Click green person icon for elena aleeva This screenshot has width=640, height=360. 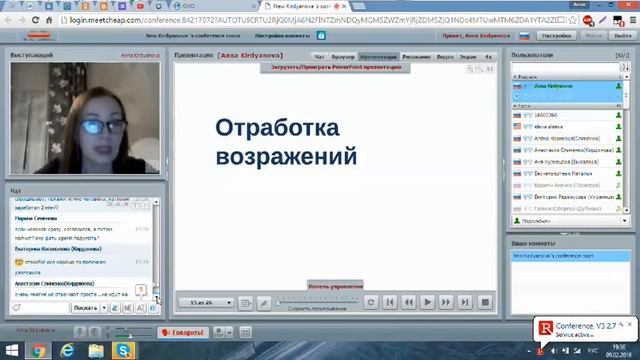click(618, 127)
